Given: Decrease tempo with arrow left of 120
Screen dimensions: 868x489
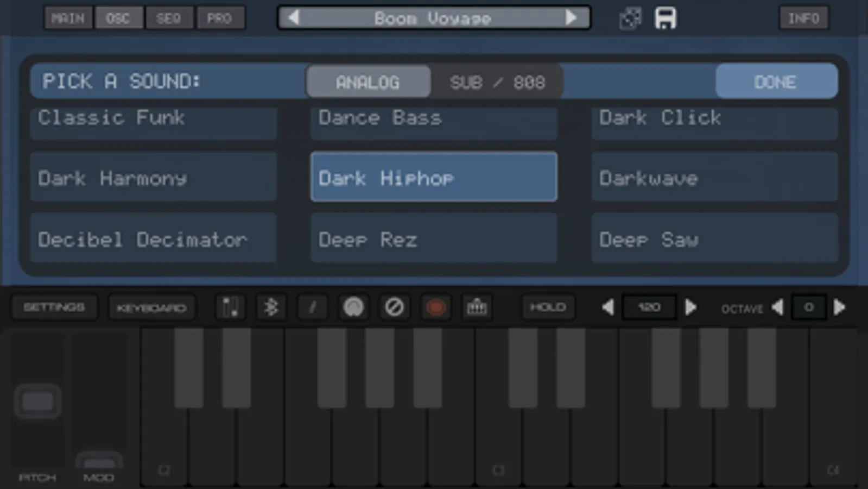Looking at the screenshot, I should (608, 308).
